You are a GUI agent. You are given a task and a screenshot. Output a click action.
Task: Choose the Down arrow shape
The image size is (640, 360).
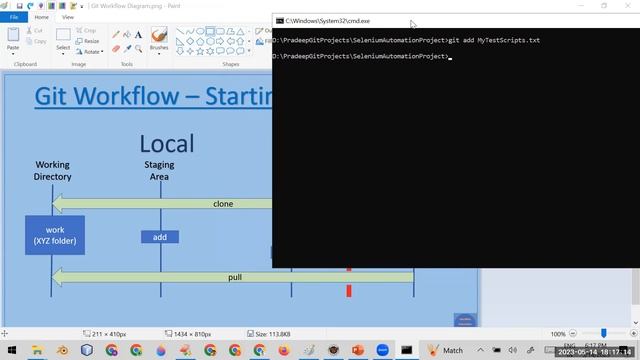pos(180,51)
